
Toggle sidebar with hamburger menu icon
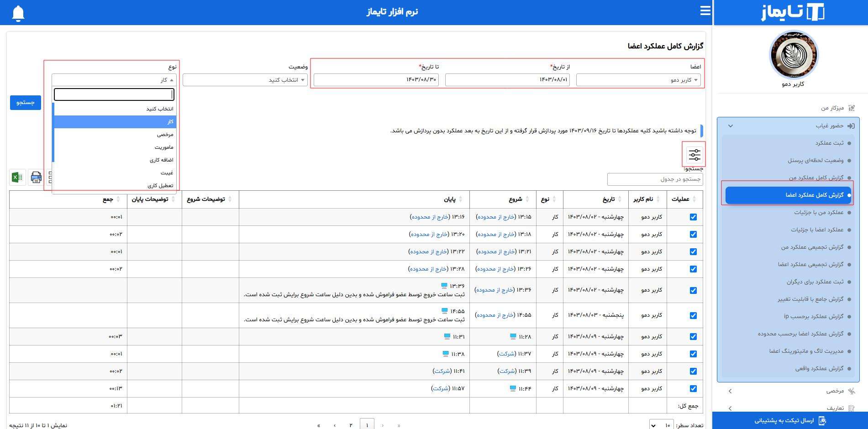pyautogui.click(x=705, y=11)
